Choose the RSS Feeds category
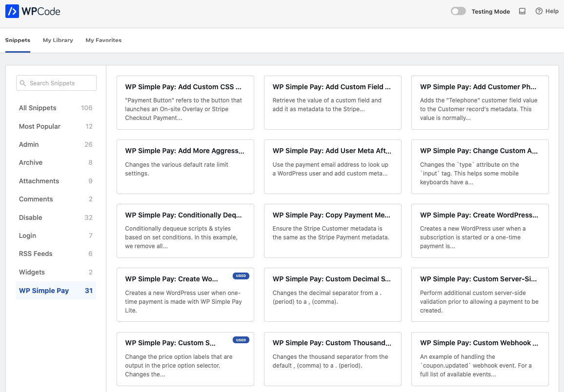The image size is (564, 392). coord(36,254)
